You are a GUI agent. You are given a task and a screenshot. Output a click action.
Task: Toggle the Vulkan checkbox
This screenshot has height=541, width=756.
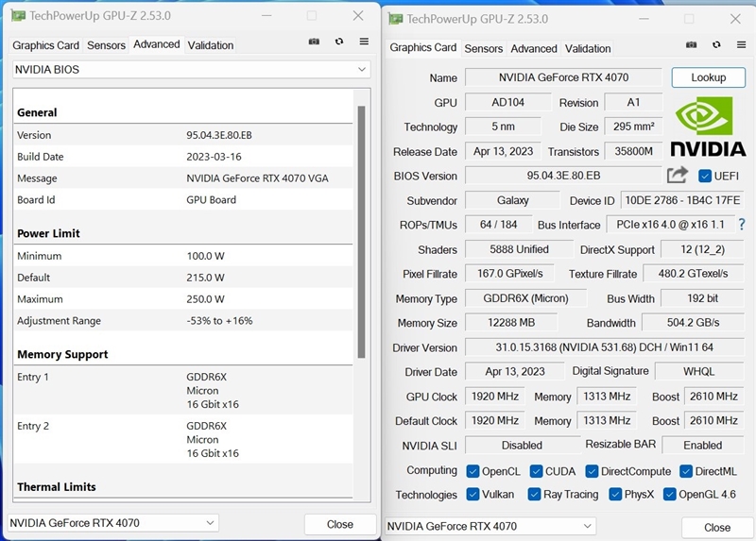(472, 495)
